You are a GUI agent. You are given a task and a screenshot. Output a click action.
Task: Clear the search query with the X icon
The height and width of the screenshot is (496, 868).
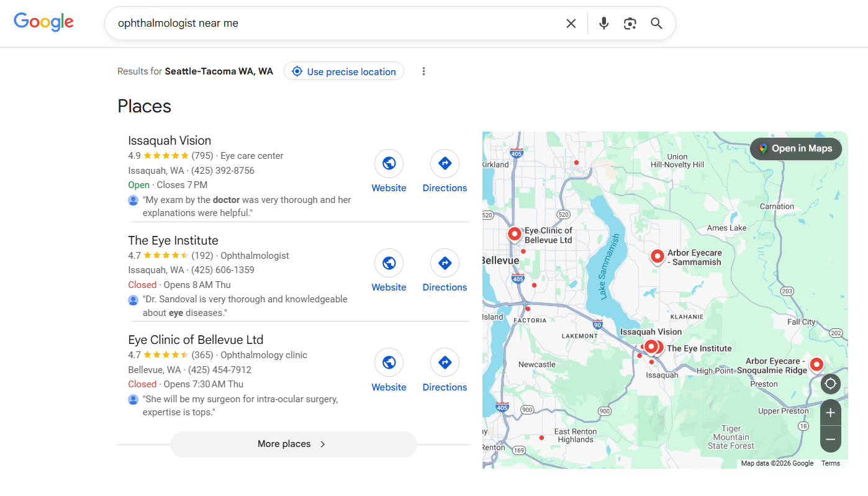[571, 23]
